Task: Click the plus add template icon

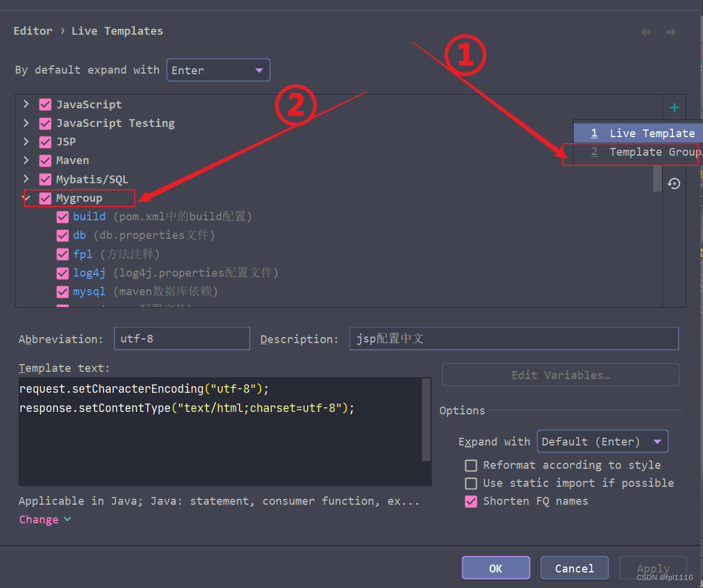Action: (674, 108)
